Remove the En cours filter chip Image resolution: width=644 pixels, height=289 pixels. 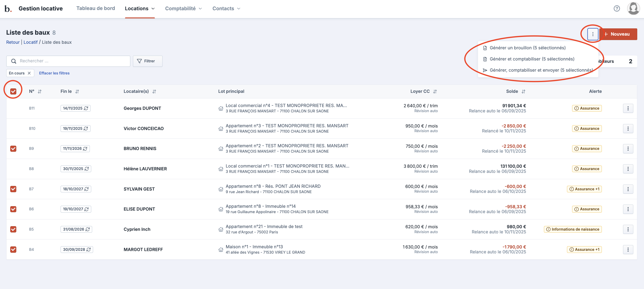(x=29, y=73)
